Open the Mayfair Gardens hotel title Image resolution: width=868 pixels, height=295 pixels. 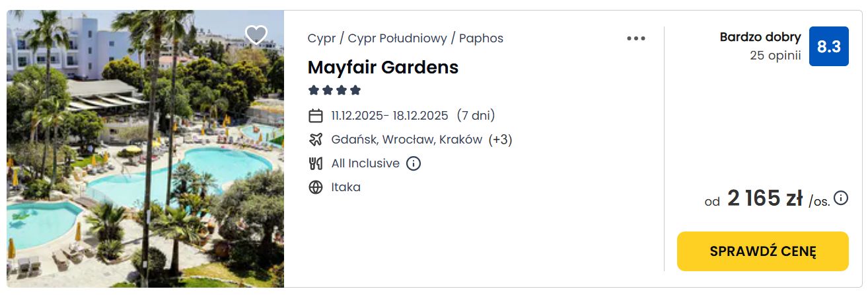tap(382, 67)
